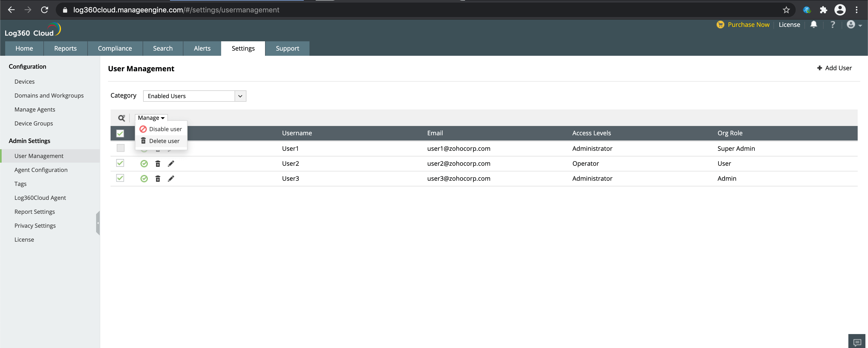Check the checkbox next to User1
This screenshot has width=868, height=348.
(120, 148)
